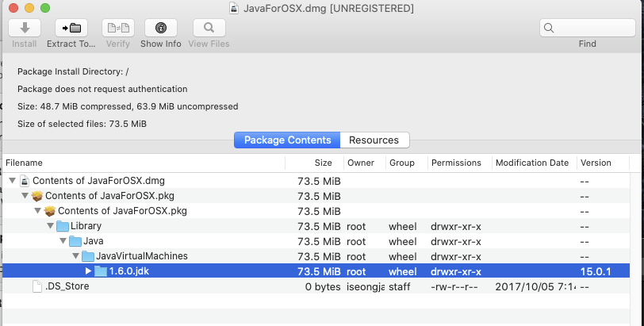Switch to the Resources tab
Viewport: 644px width, 326px height.
[x=374, y=140]
